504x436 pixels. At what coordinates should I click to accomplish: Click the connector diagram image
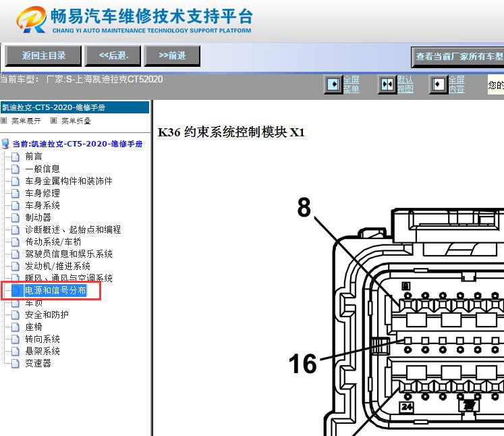point(396,316)
